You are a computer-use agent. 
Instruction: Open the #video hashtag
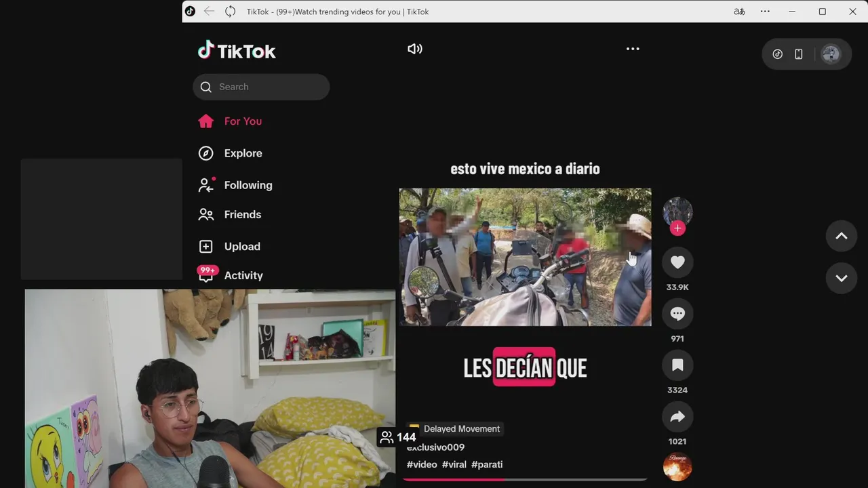coord(422,464)
